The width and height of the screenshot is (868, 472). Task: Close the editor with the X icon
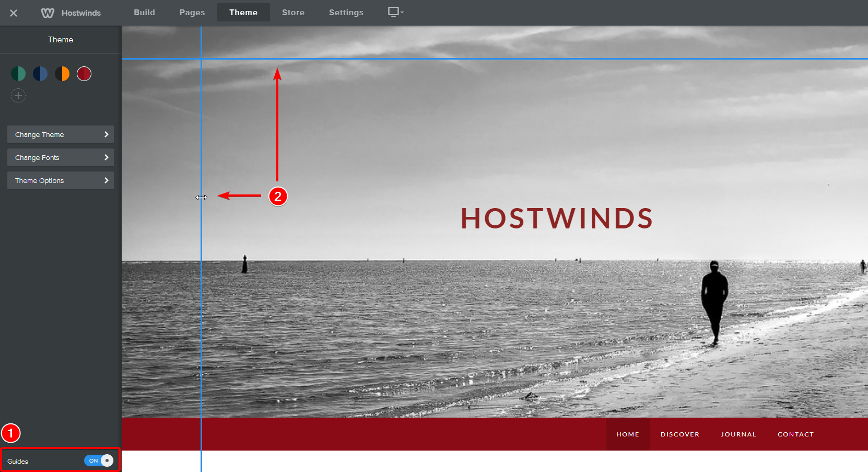pyautogui.click(x=14, y=13)
